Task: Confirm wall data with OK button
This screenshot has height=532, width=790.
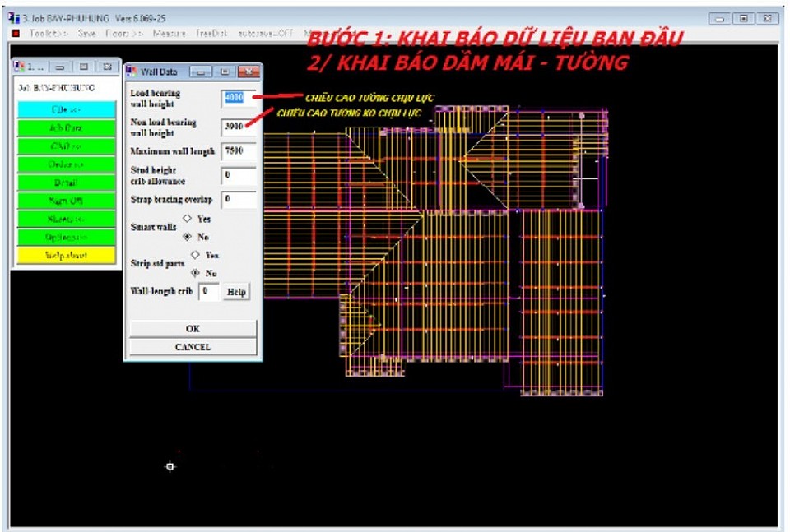Action: pyautogui.click(x=193, y=328)
